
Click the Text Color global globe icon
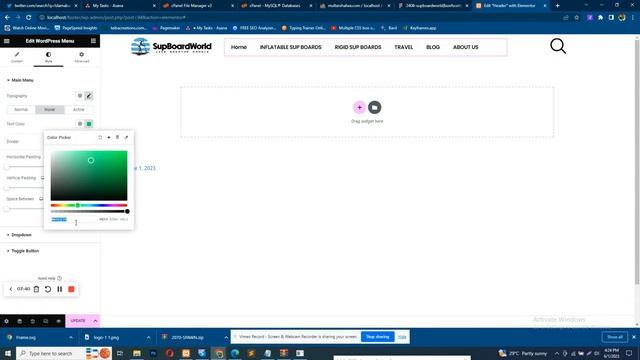click(x=80, y=124)
